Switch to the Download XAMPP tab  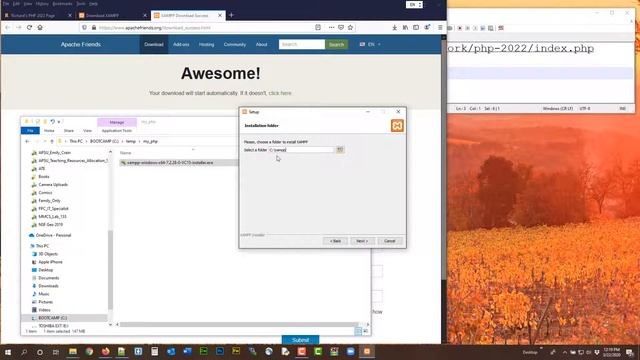[112, 16]
